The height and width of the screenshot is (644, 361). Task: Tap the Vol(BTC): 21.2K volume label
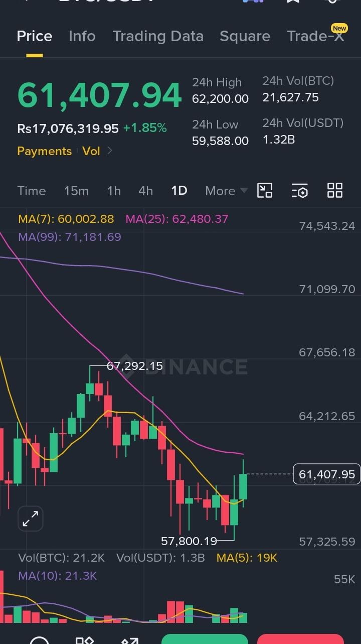61,558
